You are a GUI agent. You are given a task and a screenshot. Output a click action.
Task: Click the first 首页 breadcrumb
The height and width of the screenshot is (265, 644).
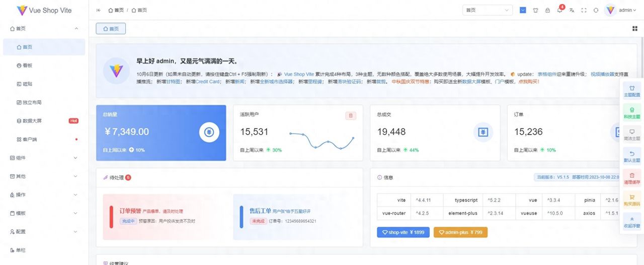coord(116,10)
